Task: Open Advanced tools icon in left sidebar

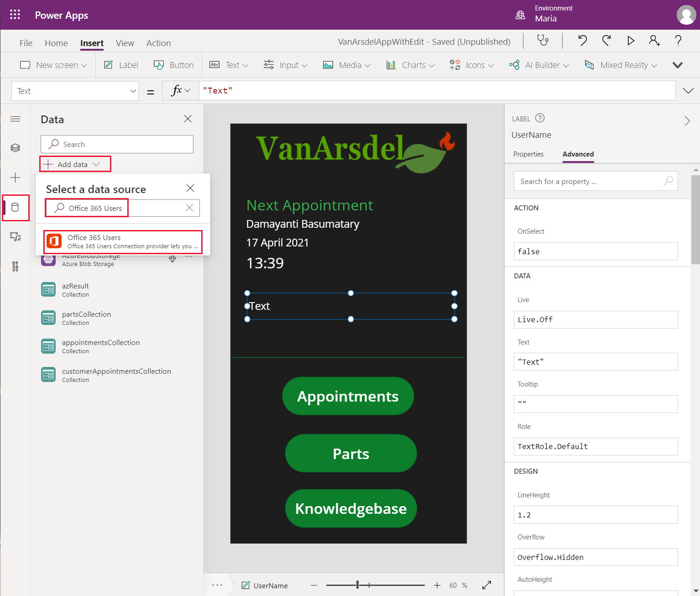Action: coord(15,266)
